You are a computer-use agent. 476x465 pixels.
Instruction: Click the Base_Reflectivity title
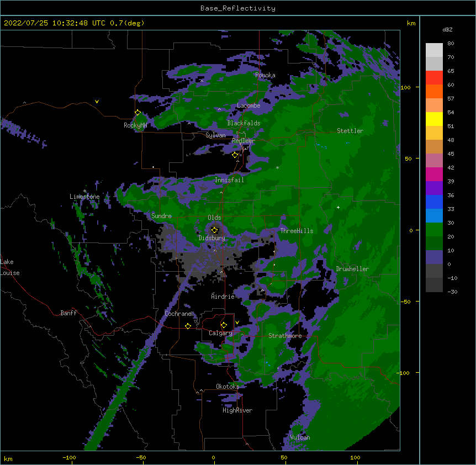(x=238, y=8)
